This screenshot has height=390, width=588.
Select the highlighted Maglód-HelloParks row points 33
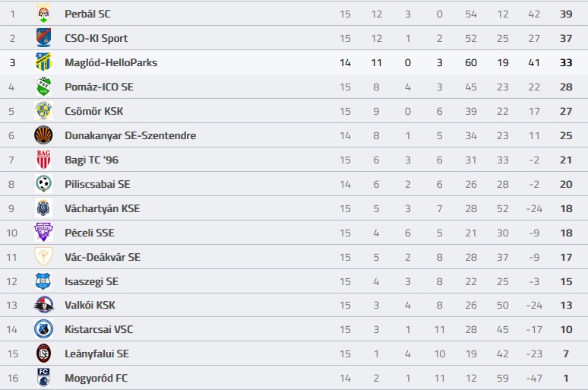(x=566, y=62)
